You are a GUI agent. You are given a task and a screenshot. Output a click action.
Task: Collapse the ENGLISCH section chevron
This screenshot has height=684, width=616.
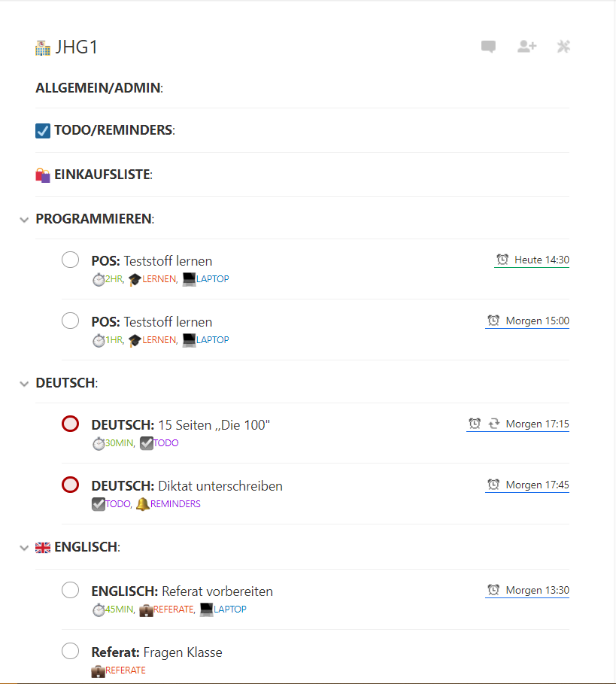[24, 548]
